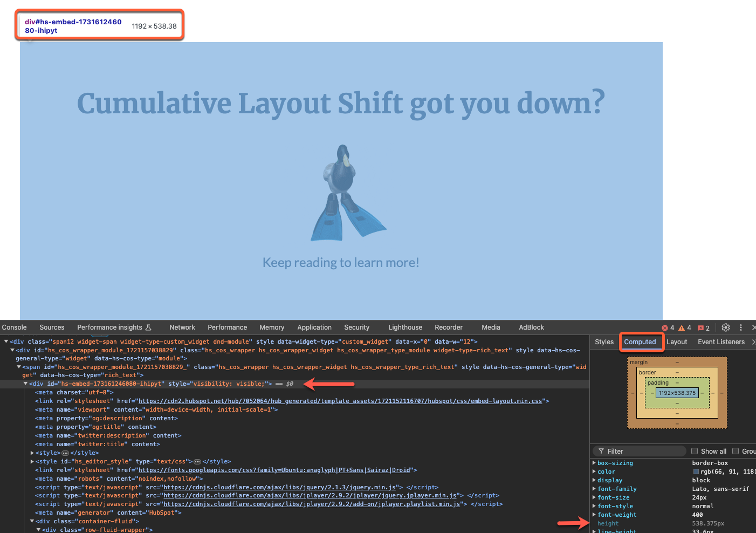Expand the container-fluid div element
This screenshot has width=756, height=533.
pos(32,521)
